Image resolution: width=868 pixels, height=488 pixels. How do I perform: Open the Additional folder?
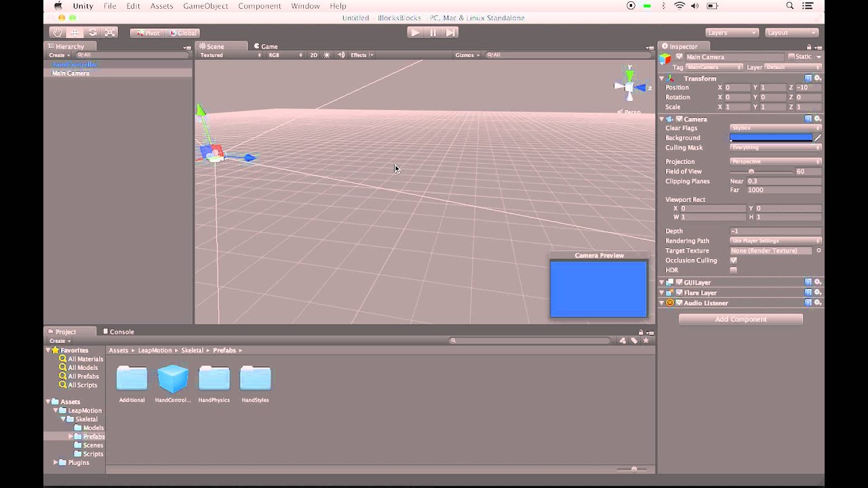[132, 379]
